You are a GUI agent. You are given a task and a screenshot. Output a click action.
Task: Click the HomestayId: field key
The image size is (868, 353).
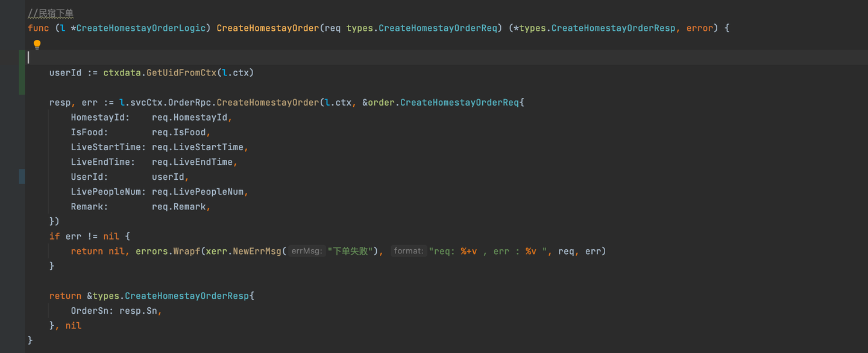click(100, 117)
